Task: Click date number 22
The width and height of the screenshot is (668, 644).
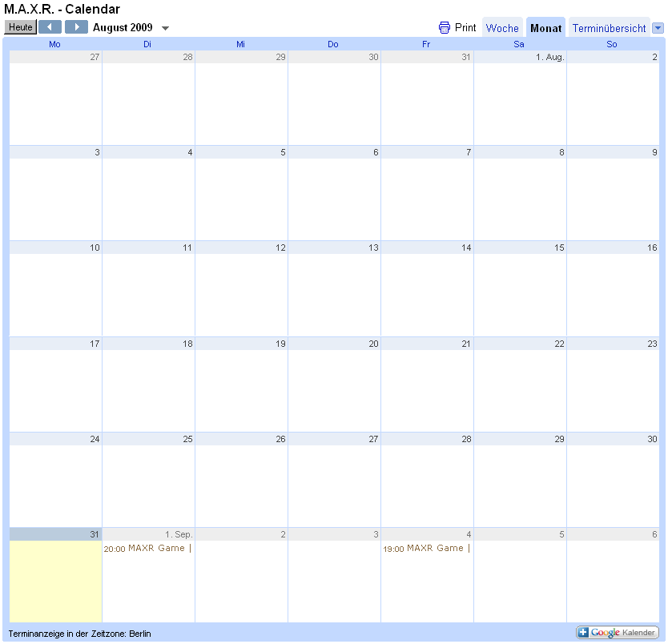Action: point(559,344)
